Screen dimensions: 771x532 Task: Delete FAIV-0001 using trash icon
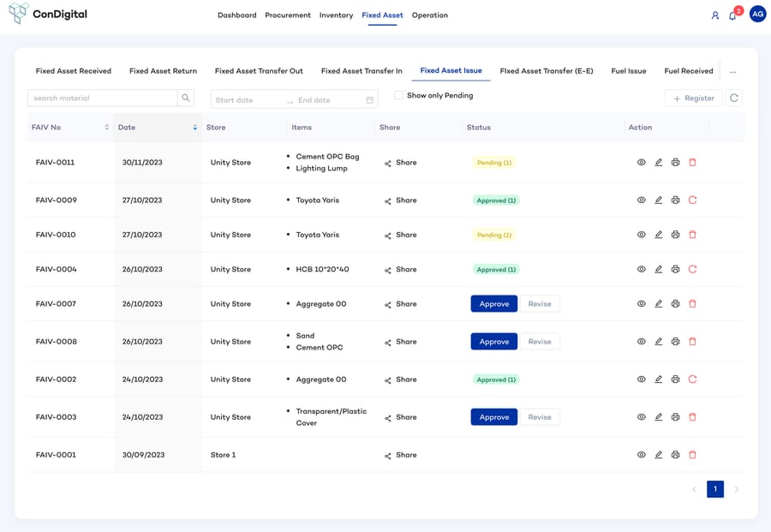click(692, 455)
